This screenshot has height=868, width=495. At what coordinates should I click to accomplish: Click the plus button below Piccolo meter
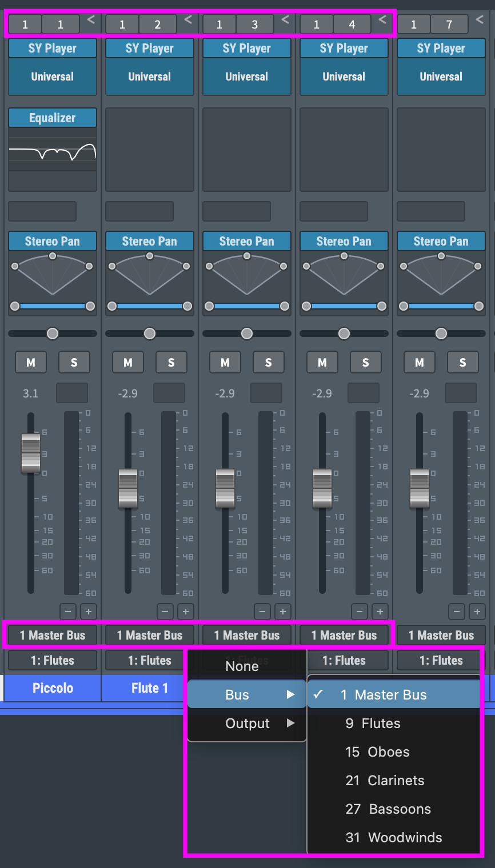[x=88, y=612]
